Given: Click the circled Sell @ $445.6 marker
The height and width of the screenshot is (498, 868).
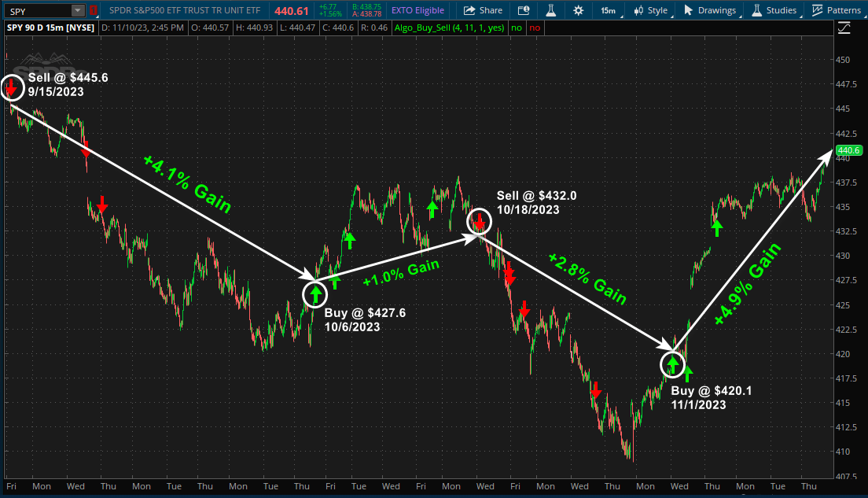Looking at the screenshot, I should pos(12,87).
